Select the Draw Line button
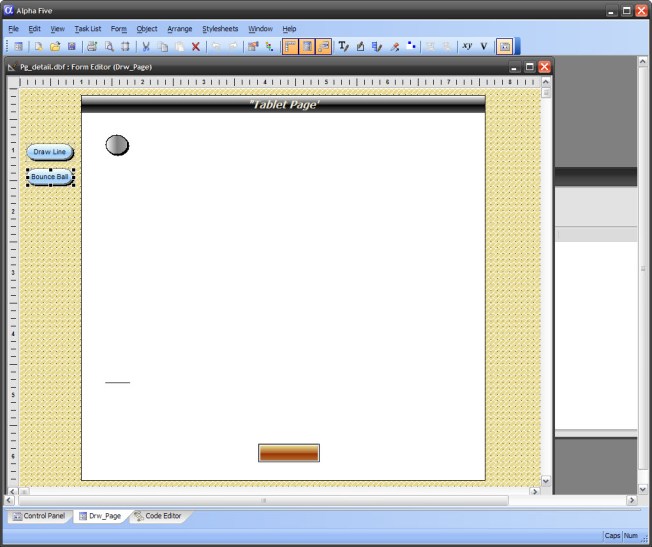Viewport: 652px width, 547px height. [x=50, y=152]
